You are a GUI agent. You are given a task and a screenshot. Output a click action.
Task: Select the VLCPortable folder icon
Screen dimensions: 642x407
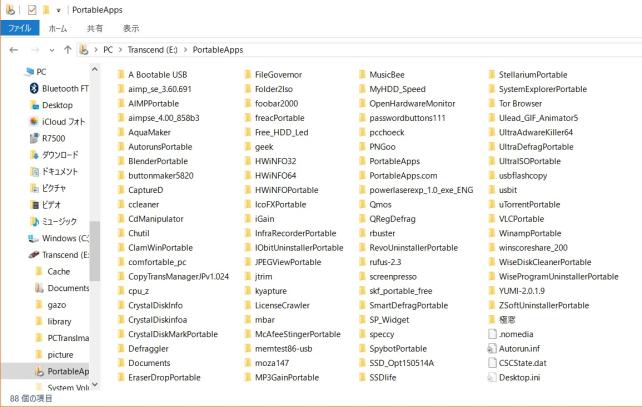click(x=492, y=219)
